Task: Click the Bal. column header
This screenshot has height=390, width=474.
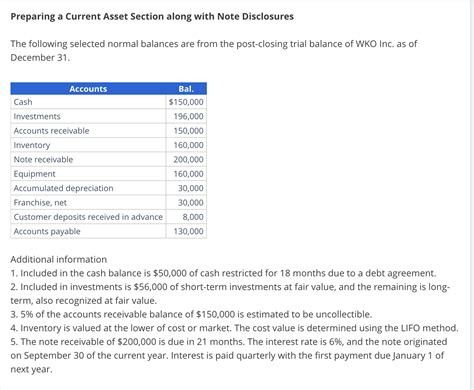Action: (186, 89)
